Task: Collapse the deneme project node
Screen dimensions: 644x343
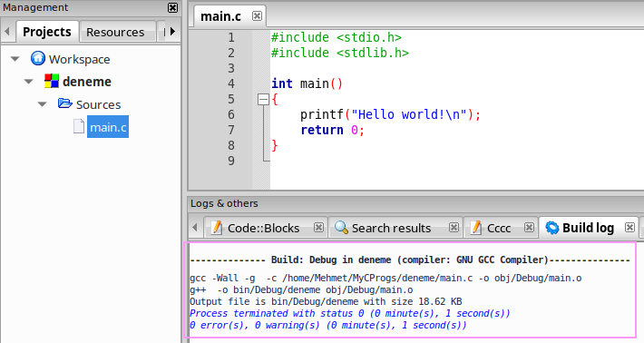Action: point(29,82)
